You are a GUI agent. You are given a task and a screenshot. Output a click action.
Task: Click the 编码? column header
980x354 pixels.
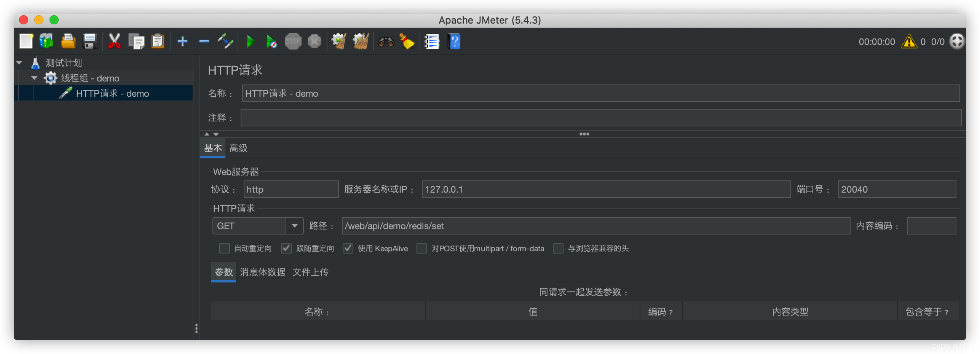click(x=661, y=311)
